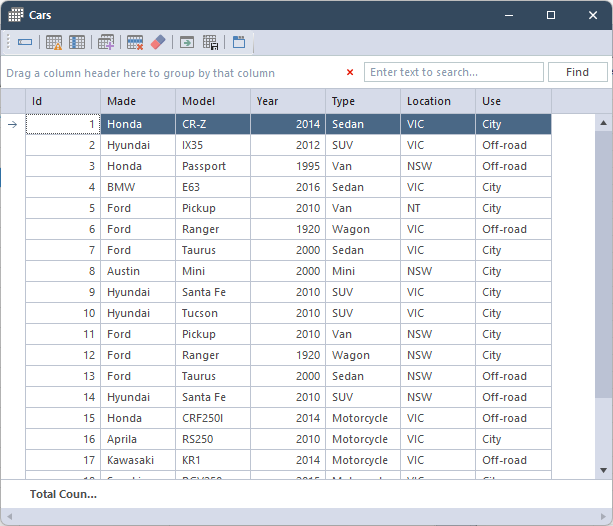Select the Kawasaki made cell
Image resolution: width=613 pixels, height=526 pixels.
[x=138, y=460]
